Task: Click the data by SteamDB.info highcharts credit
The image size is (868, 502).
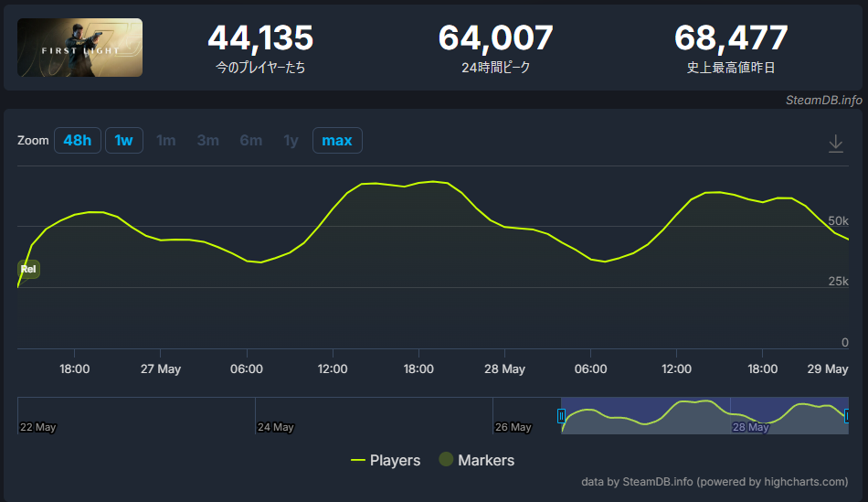Action: (x=715, y=482)
